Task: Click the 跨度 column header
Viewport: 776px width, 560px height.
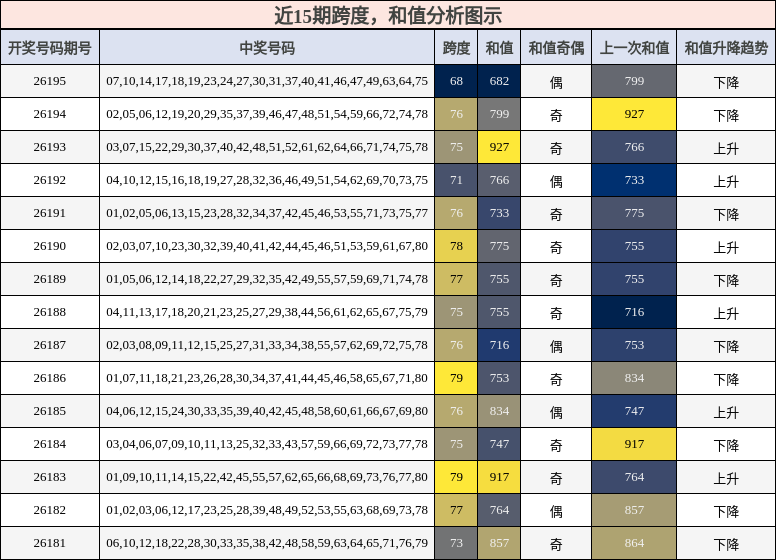Action: (x=456, y=48)
